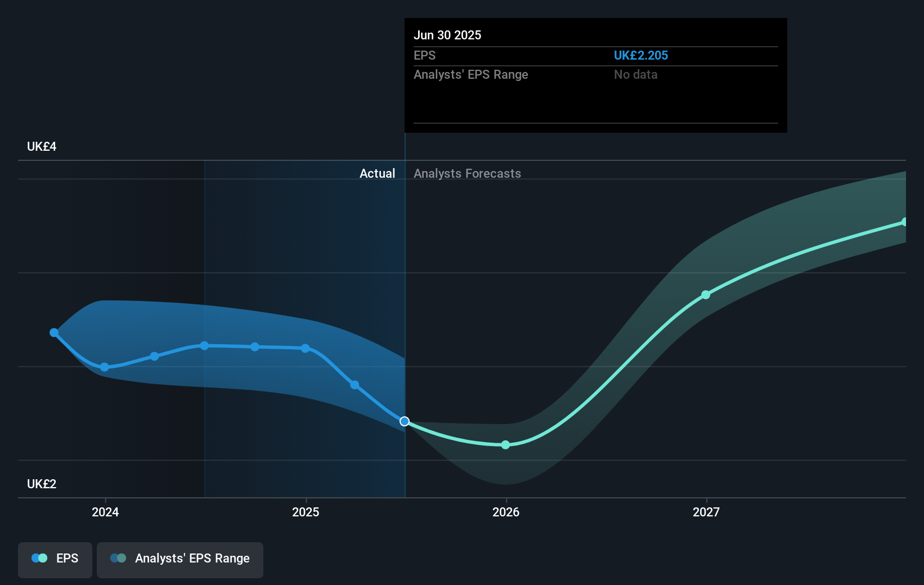Image resolution: width=924 pixels, height=585 pixels.
Task: Click the teal Analysts' EPS Range legend icon
Action: pos(119,558)
